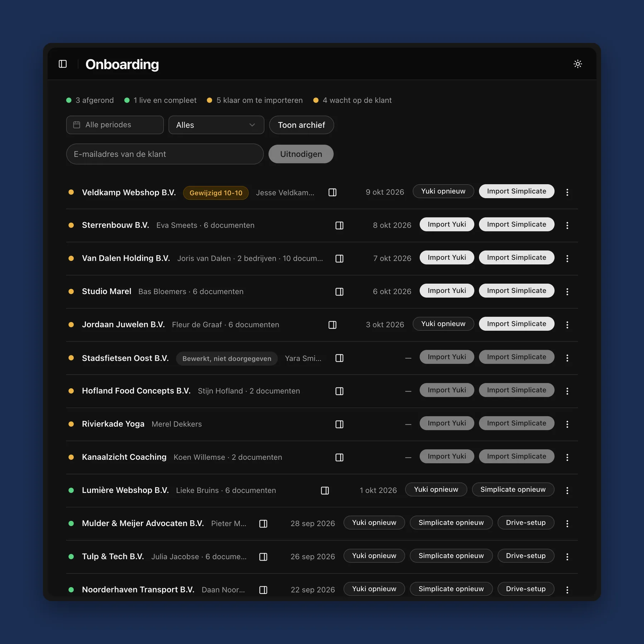The height and width of the screenshot is (644, 644).
Task: Click Yuki opnieuw for Tulp & Tech B.V.
Action: click(x=374, y=556)
